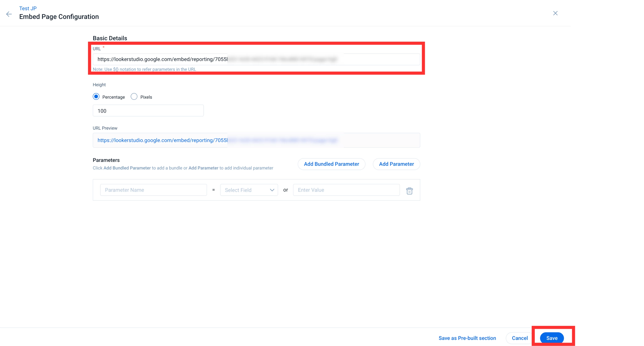Viewport: 644px width, 346px height.
Task: Click the Enter Value input field
Action: (x=346, y=190)
